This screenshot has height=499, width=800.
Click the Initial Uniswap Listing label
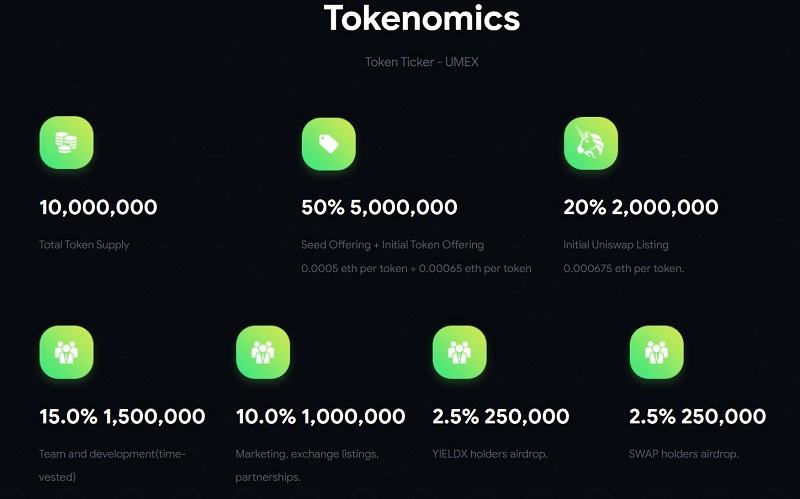(616, 245)
